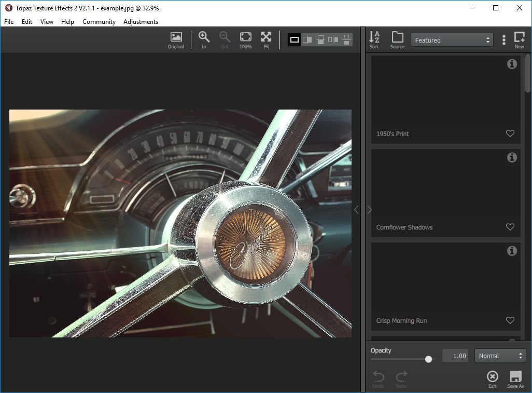This screenshot has height=393, width=532.
Task: Click the Opacity slider handle
Action: click(x=428, y=359)
